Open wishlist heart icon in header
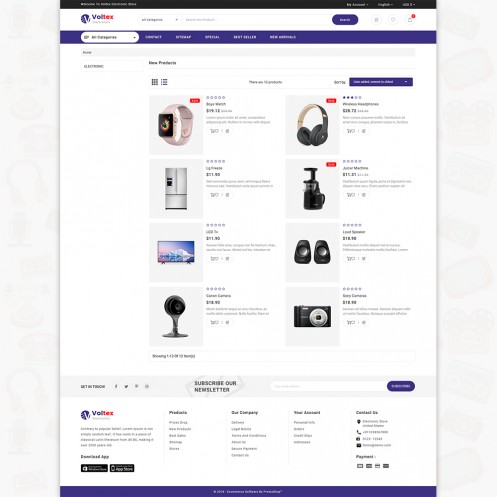Image resolution: width=497 pixels, height=497 pixels. (x=393, y=20)
